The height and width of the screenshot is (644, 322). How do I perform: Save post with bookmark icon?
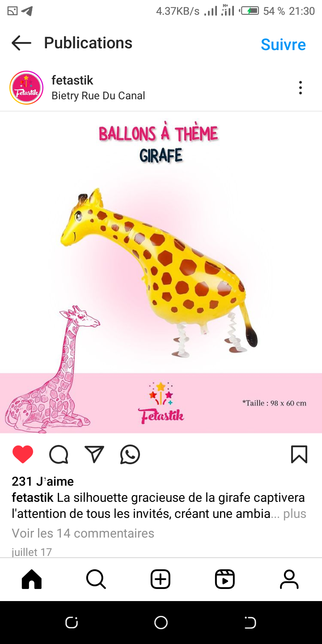[x=299, y=454]
